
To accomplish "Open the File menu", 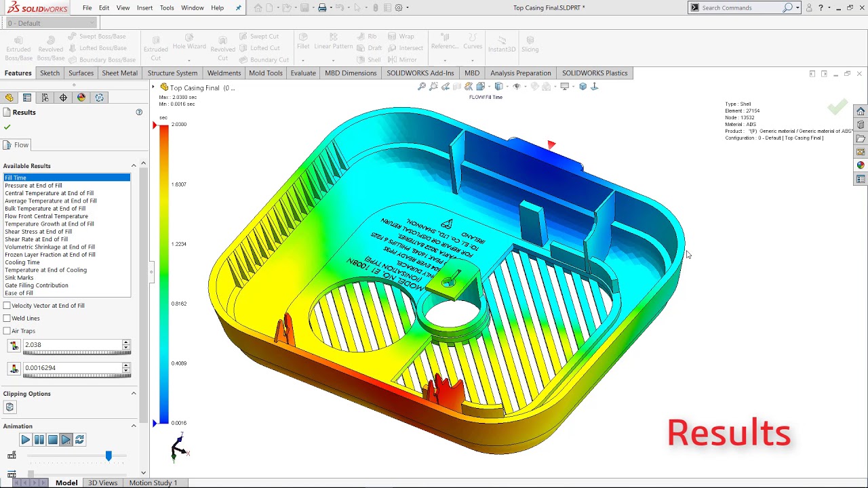I will tap(87, 8).
